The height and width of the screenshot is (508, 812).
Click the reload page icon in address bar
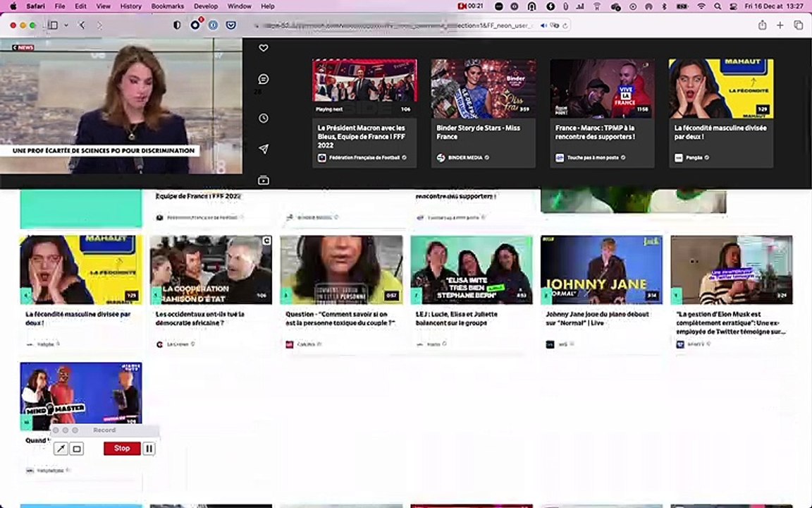coord(565,25)
